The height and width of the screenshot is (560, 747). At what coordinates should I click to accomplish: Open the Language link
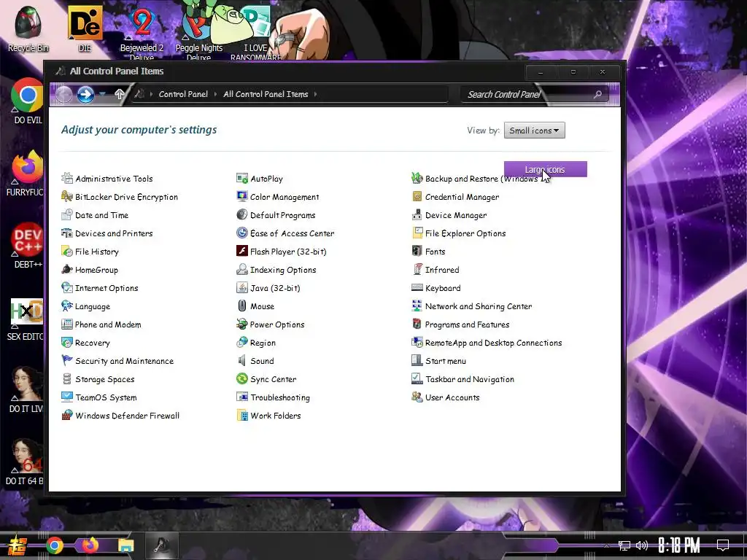tap(93, 306)
